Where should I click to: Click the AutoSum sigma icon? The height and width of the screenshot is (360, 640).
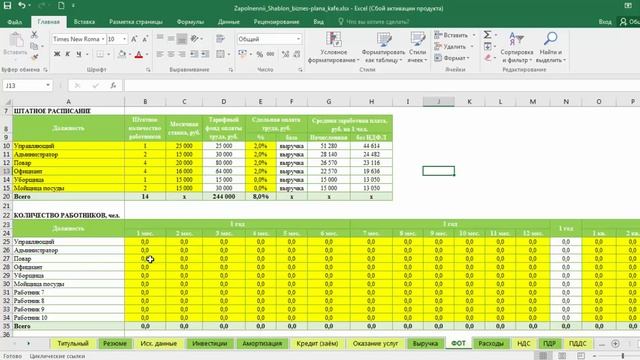(487, 35)
